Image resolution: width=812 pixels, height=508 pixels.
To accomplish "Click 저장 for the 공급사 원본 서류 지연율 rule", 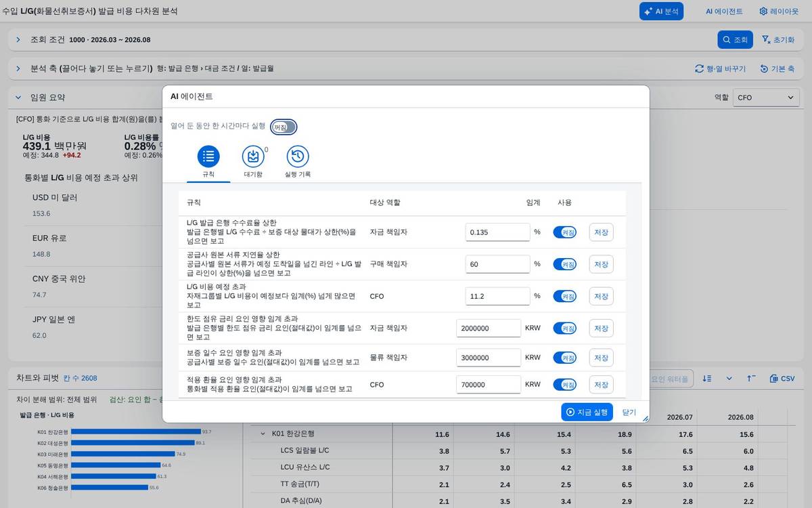I will pos(601,264).
